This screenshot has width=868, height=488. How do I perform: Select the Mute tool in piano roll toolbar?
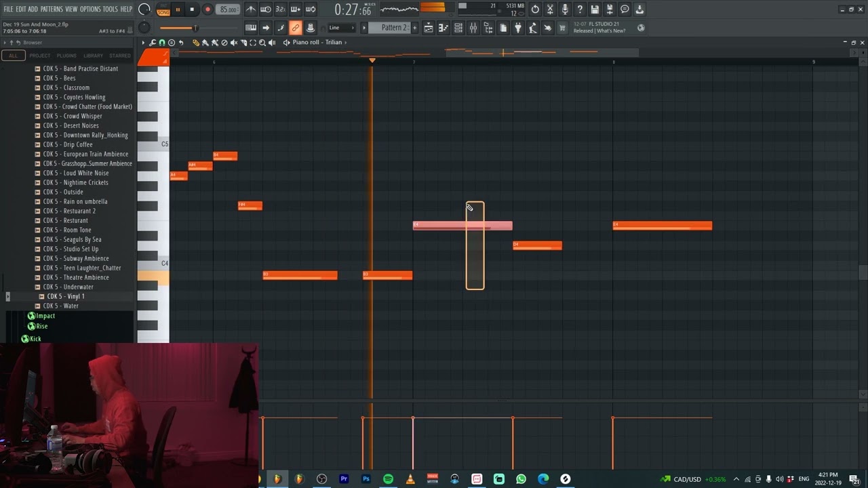point(234,42)
